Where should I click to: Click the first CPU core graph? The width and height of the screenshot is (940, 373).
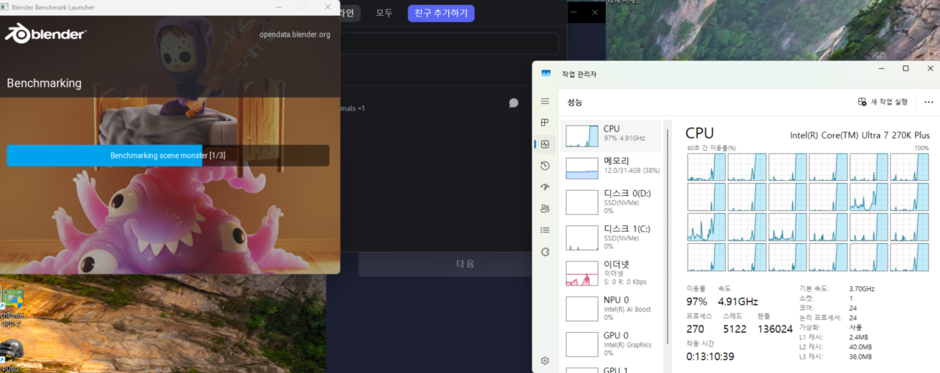(x=706, y=167)
